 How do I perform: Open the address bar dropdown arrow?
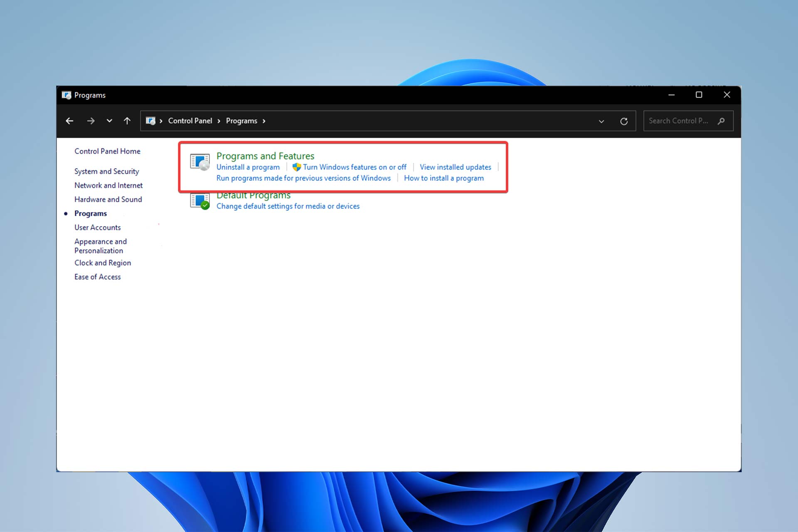[x=601, y=121]
